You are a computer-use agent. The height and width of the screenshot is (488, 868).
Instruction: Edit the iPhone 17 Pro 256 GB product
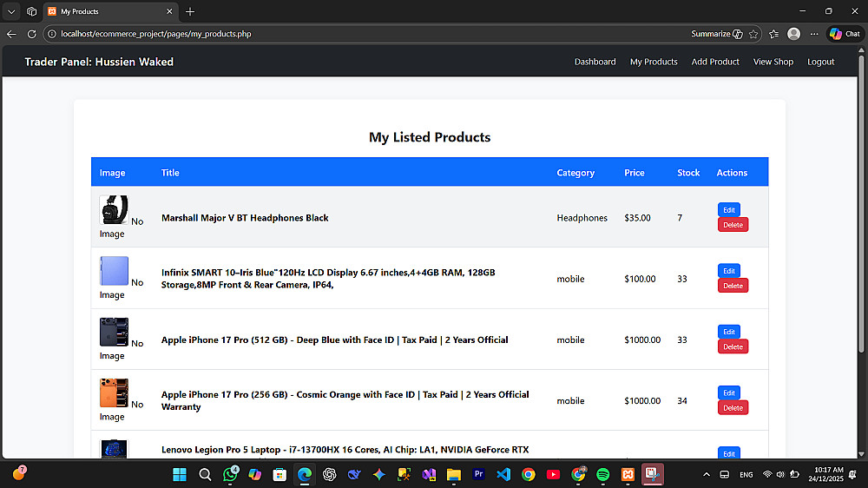[729, 392]
